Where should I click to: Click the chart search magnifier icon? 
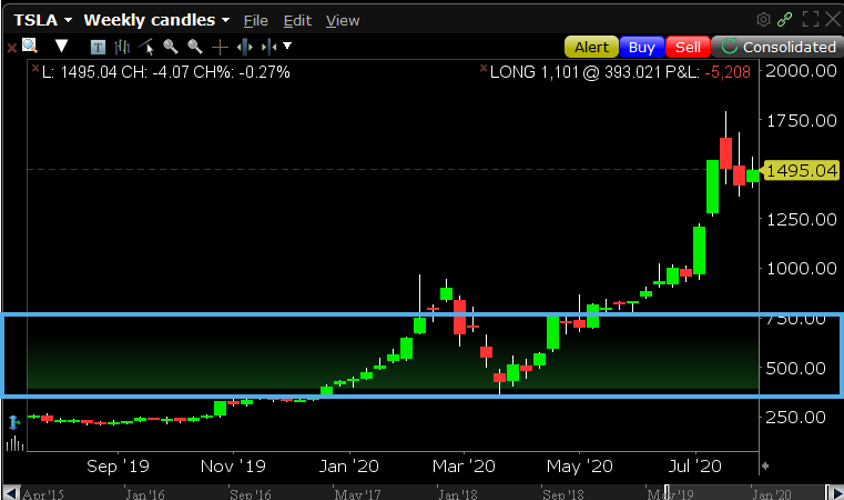pos(30,46)
